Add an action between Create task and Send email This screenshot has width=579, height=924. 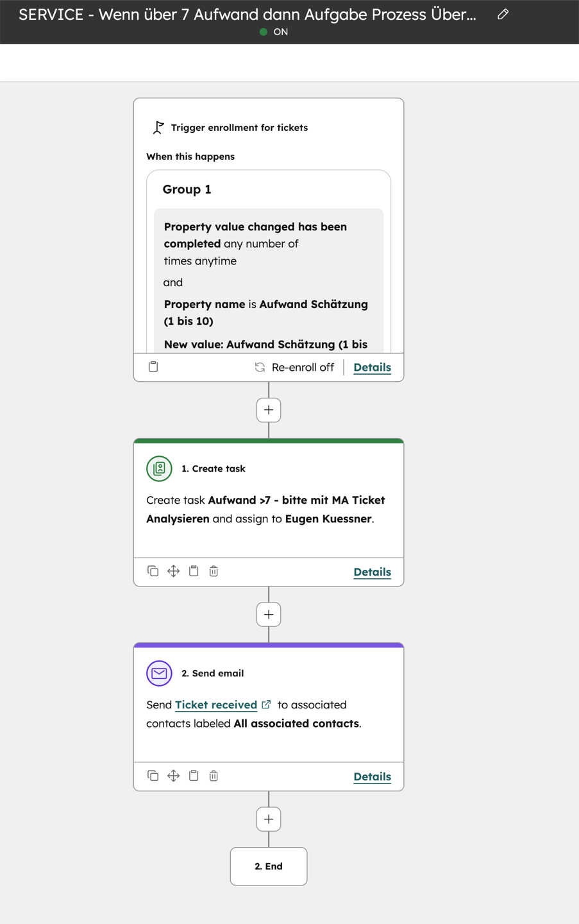[x=268, y=614]
